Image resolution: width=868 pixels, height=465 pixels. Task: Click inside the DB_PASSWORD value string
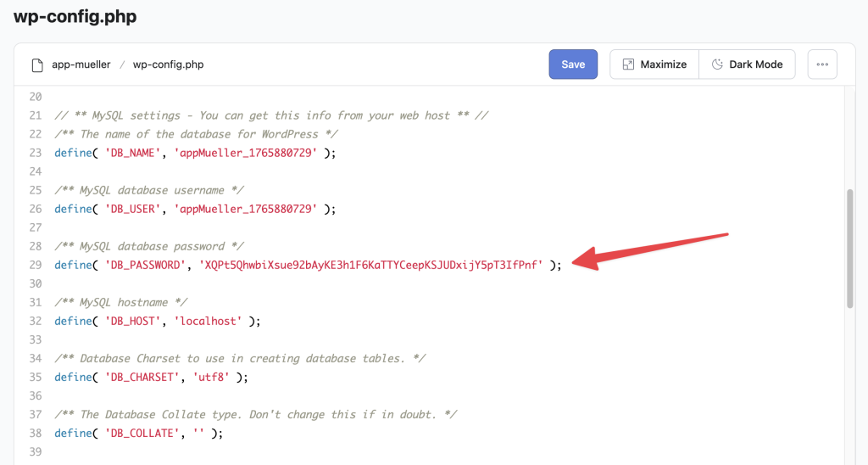tap(370, 265)
